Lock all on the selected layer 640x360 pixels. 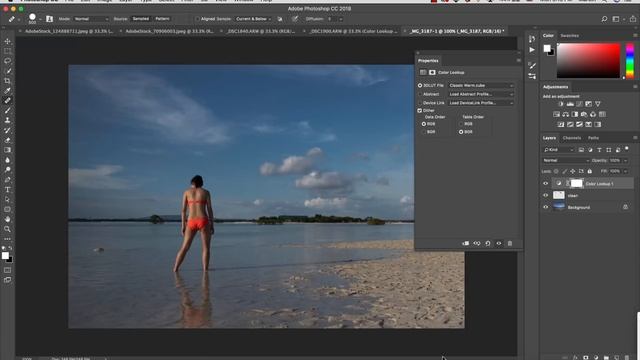(x=590, y=171)
